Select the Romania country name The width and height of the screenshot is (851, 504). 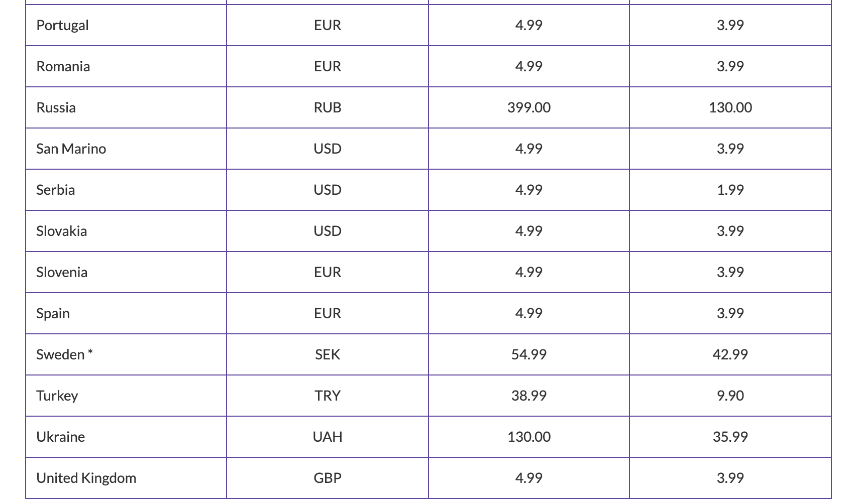coord(63,66)
